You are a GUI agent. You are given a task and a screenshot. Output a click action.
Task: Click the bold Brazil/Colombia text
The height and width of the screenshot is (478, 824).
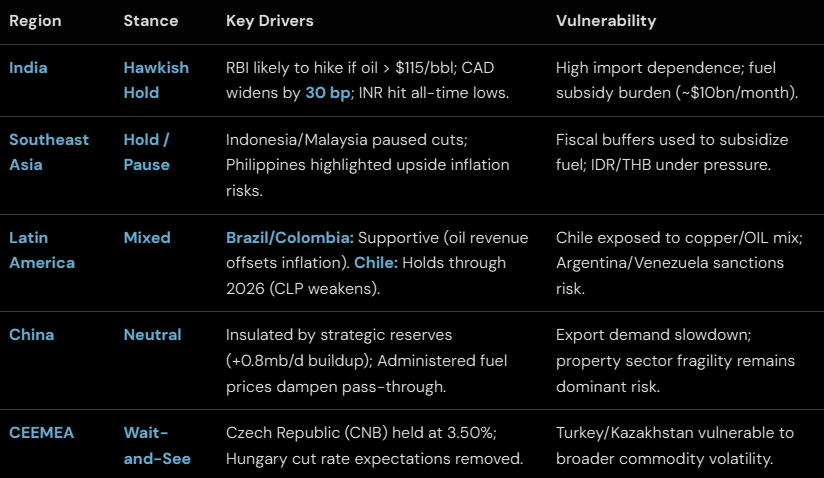[289, 238]
